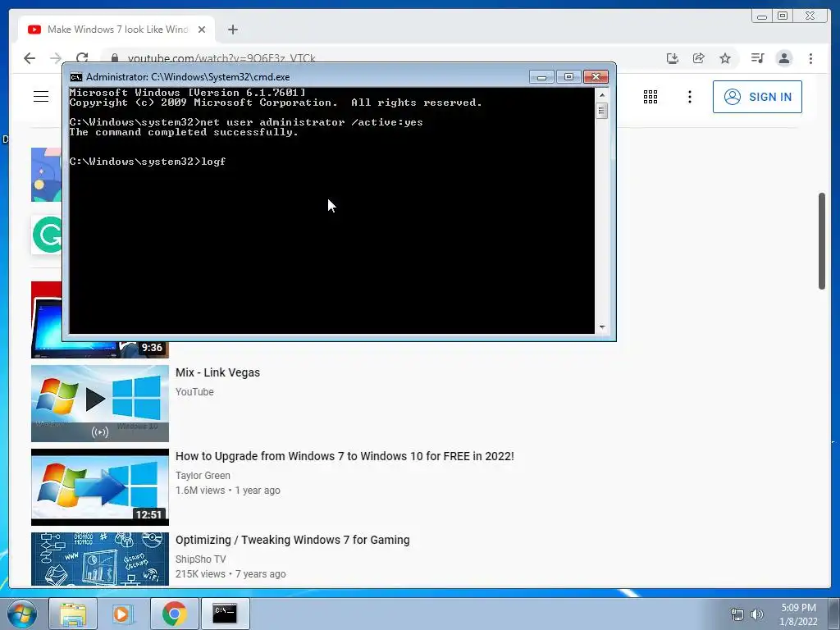Screen dimensions: 840x630
Task: Close the Make Windows 7 look Like tab
Action: 202,30
